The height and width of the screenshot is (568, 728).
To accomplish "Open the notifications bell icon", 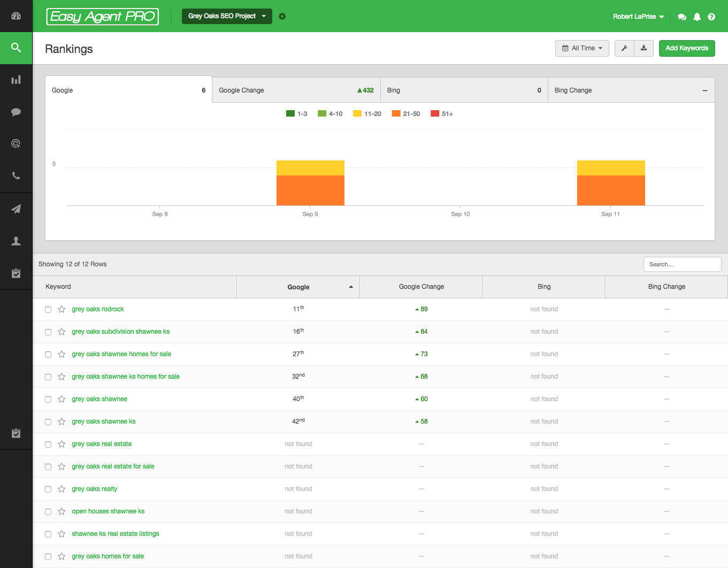I will (697, 17).
